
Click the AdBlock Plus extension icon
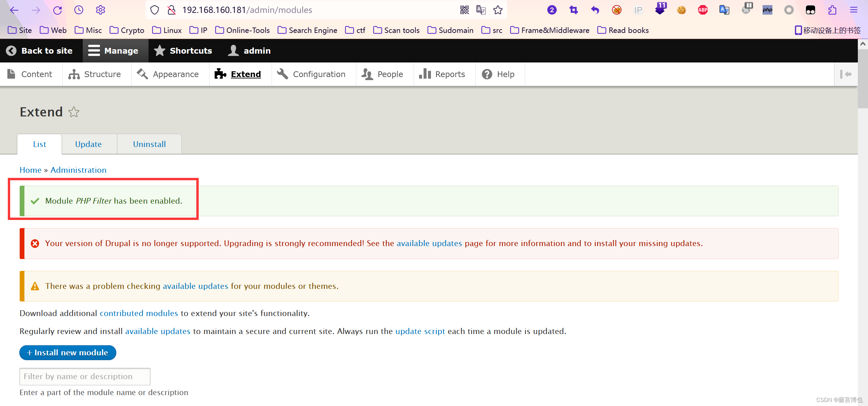(x=703, y=10)
